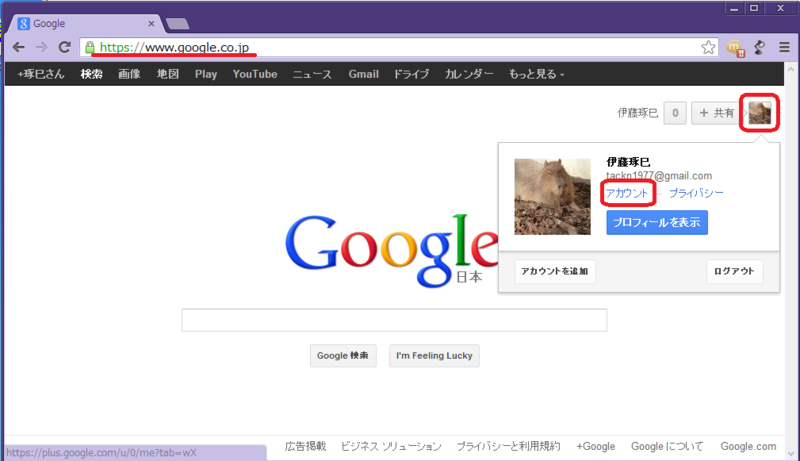
Task: Open the +琢巳さん Google+ link
Action: pos(41,74)
